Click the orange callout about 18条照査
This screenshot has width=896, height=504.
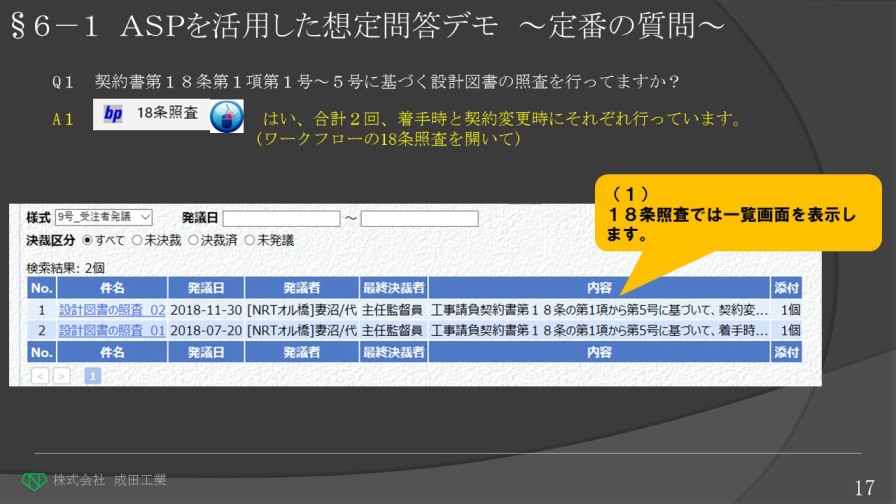tap(737, 212)
